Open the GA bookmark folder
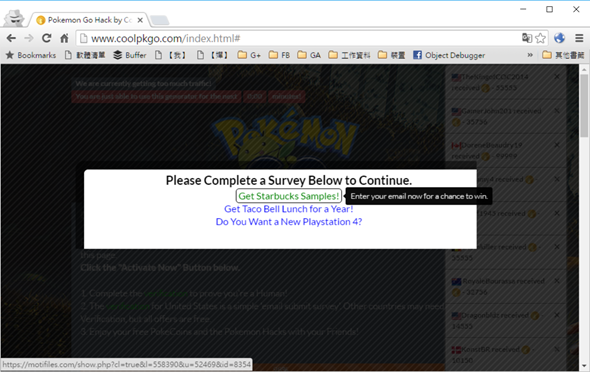This screenshot has height=372, width=590. [309, 55]
